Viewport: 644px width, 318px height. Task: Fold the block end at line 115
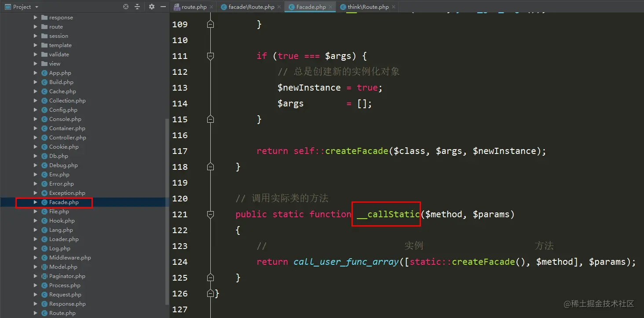point(210,119)
